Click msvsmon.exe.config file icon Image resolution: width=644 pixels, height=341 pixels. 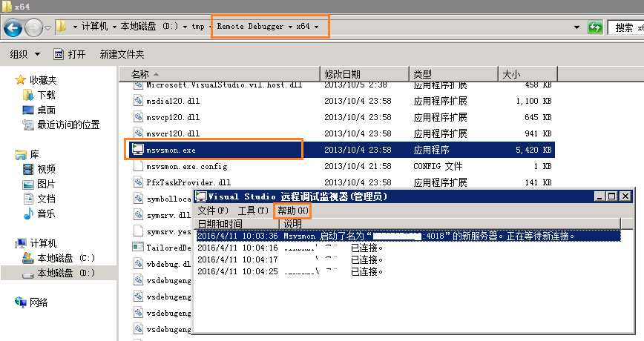pyautogui.click(x=139, y=166)
